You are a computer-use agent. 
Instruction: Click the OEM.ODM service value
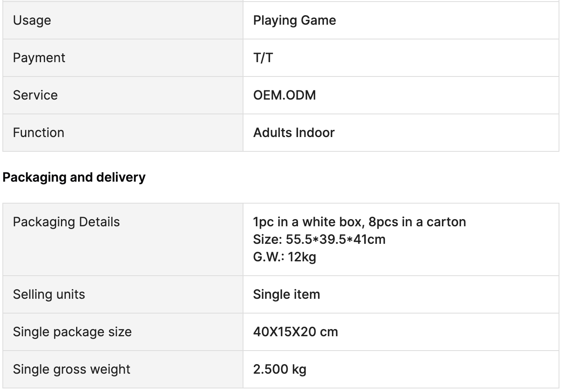coord(284,95)
